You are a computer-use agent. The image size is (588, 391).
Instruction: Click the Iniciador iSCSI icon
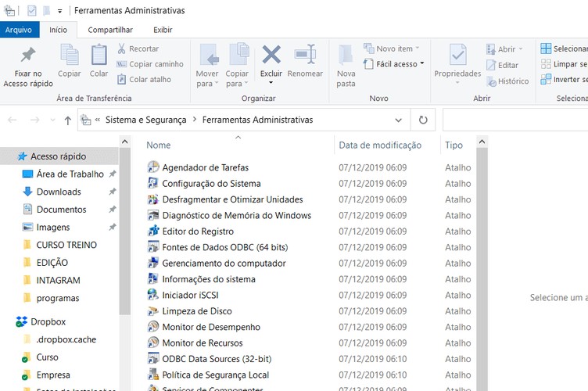153,295
